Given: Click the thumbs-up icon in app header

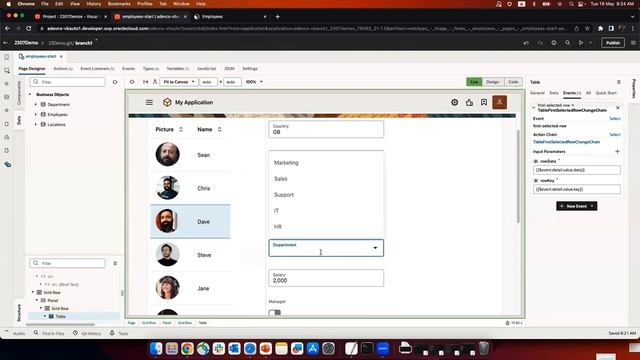Looking at the screenshot, I should [469, 102].
